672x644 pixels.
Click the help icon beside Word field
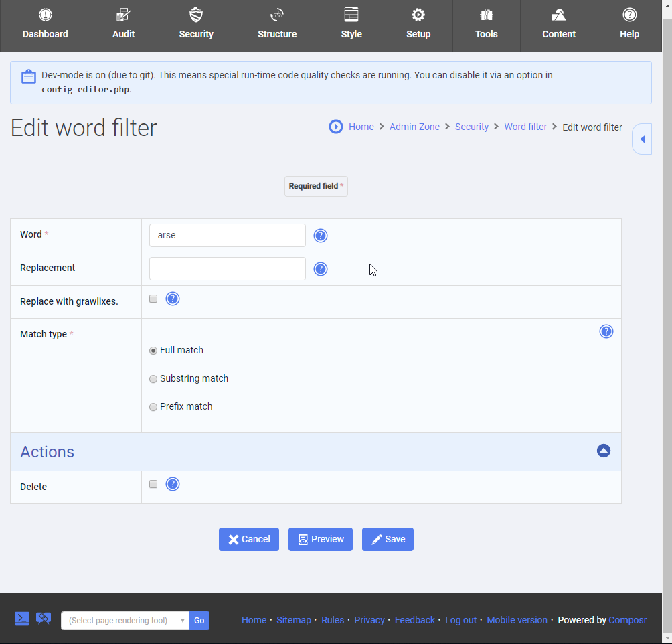click(321, 236)
